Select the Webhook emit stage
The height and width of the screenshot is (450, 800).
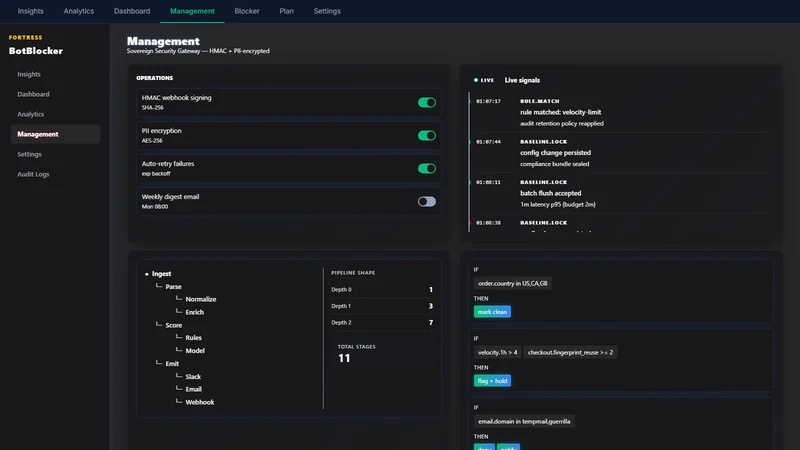(x=199, y=402)
